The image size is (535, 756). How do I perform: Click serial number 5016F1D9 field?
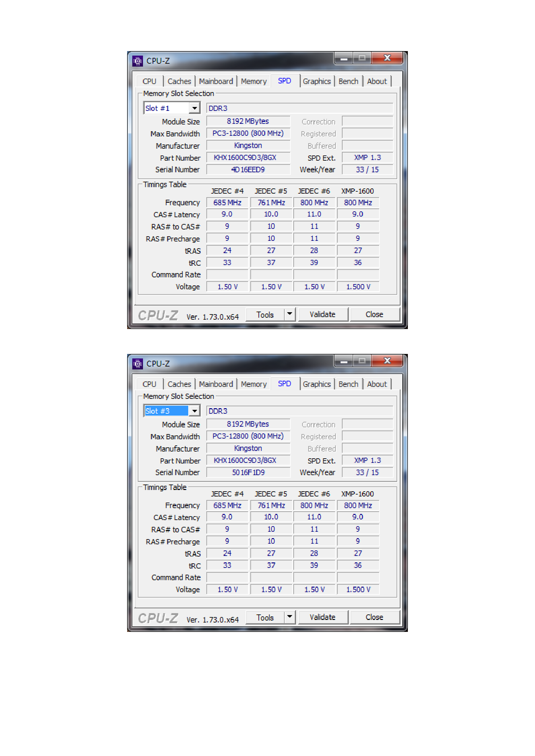click(x=248, y=473)
